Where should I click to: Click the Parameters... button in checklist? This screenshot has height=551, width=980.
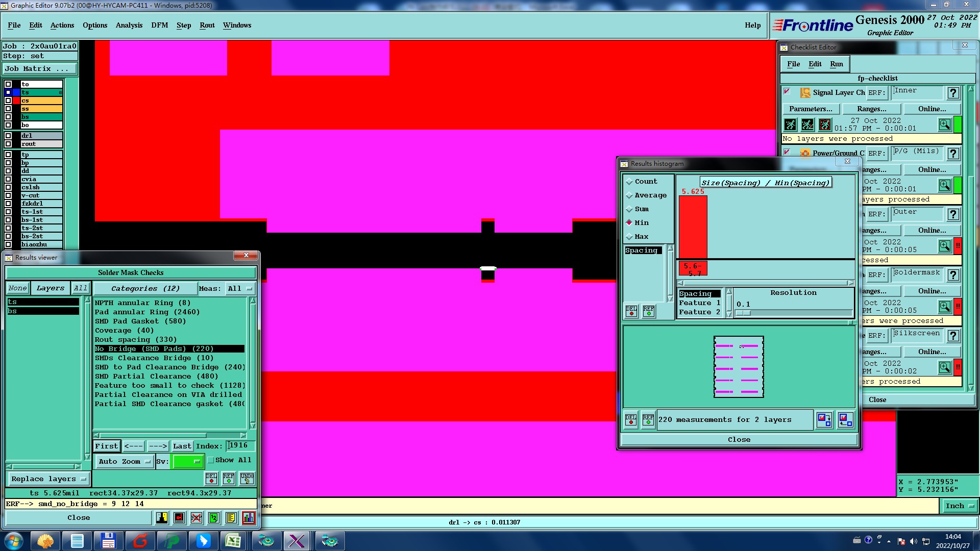810,109
